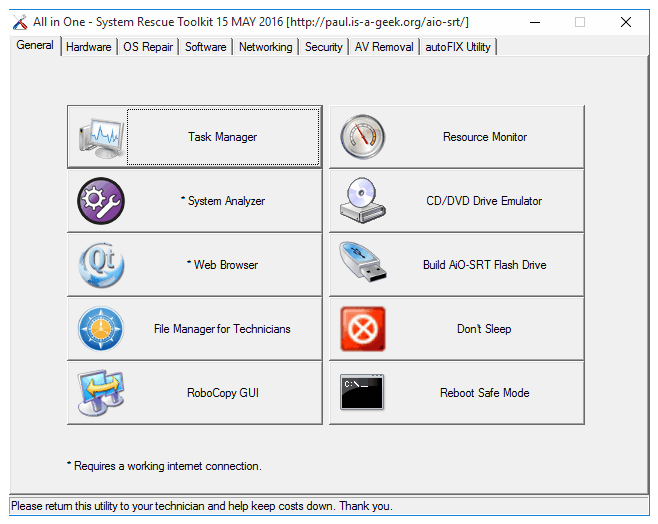Click the toolkit app icon in title bar
The height and width of the screenshot is (524, 658).
(x=20, y=22)
